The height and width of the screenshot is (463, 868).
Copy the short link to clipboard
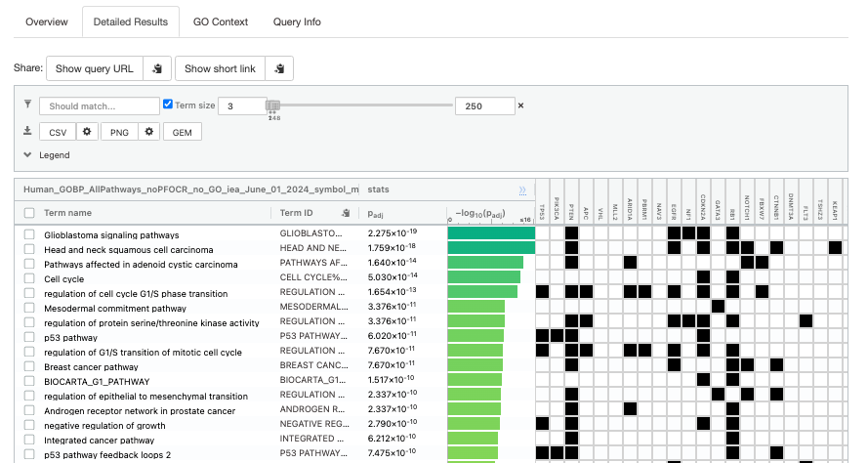(x=279, y=68)
